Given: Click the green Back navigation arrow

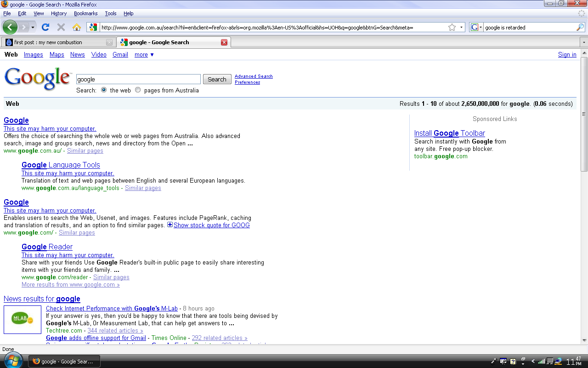Looking at the screenshot, I should 10,27.
